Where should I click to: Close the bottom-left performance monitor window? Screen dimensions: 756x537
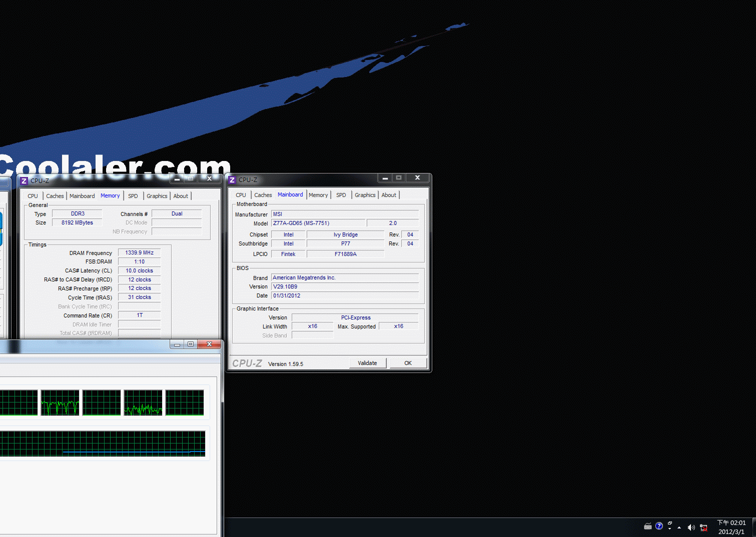click(209, 344)
